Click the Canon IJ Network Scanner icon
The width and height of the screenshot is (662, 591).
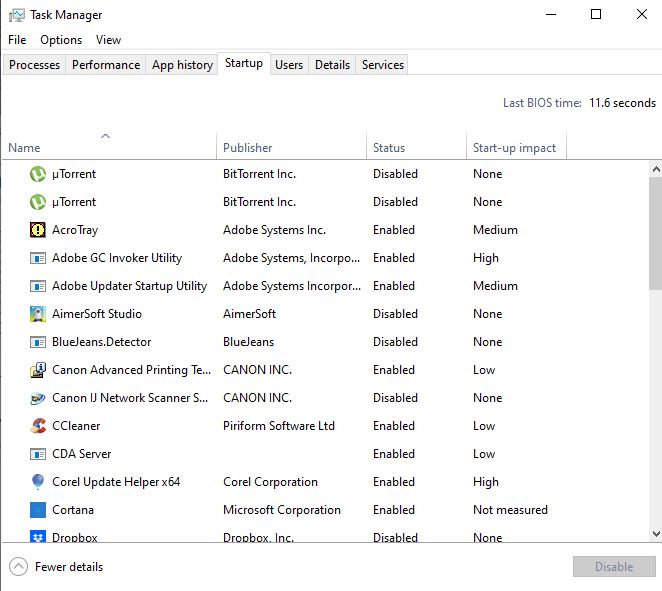coord(38,398)
